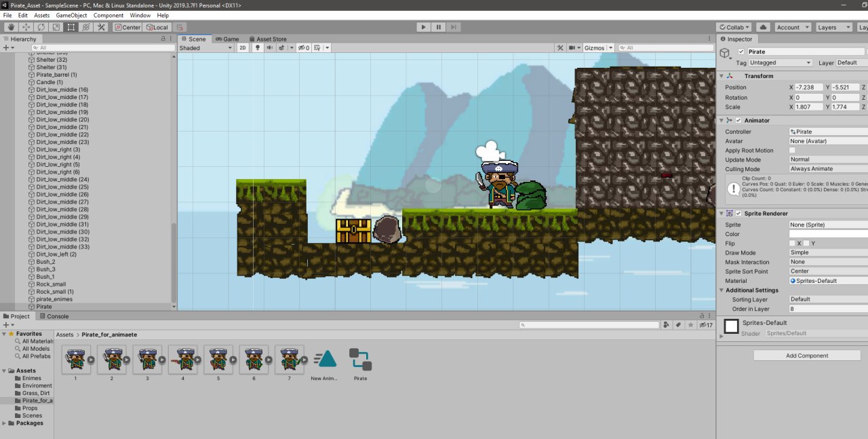Open the Collab dropdown
The width and height of the screenshot is (868, 439).
(734, 27)
